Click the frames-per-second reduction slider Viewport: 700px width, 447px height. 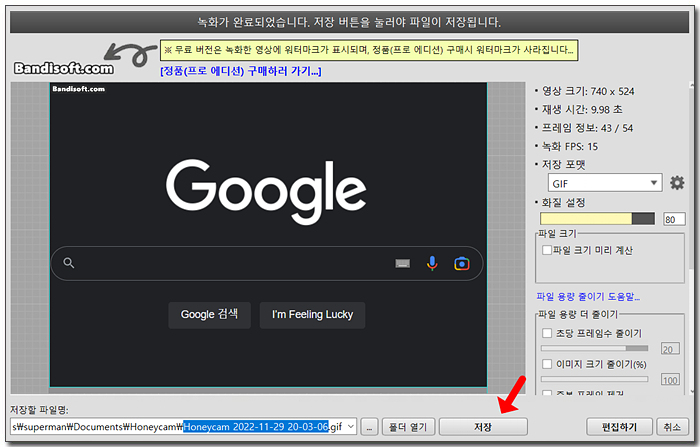594,348
